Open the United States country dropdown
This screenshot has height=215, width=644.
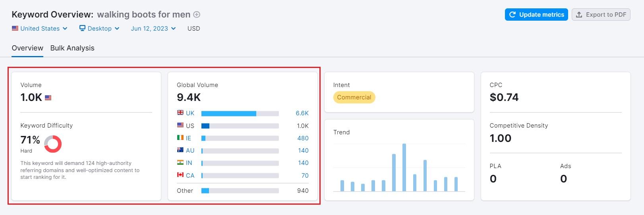pos(40,29)
